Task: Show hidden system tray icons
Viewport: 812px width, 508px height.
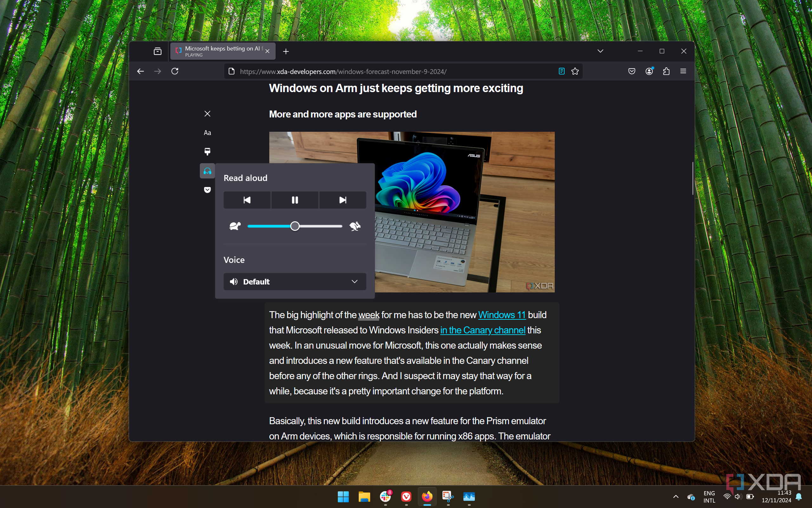Action: [676, 497]
